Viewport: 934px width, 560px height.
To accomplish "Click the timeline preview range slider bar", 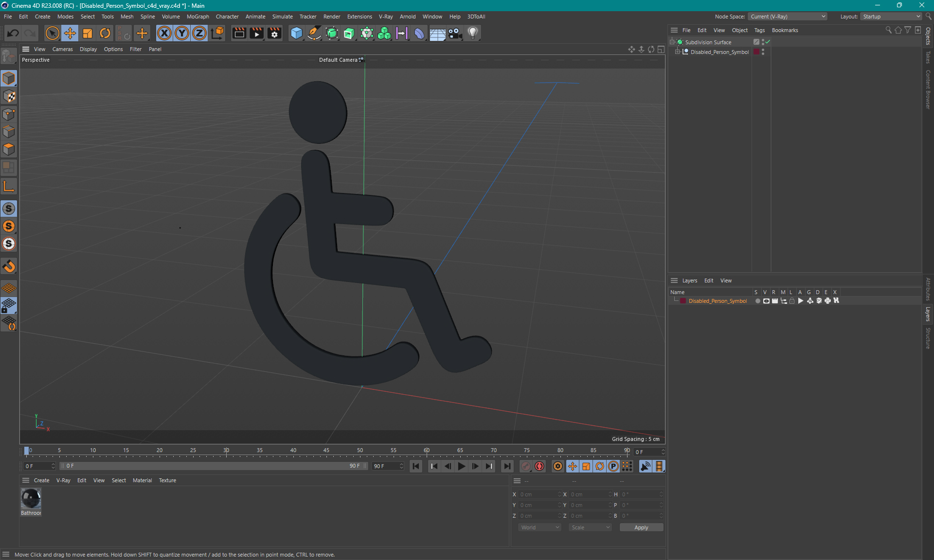I will click(x=214, y=466).
